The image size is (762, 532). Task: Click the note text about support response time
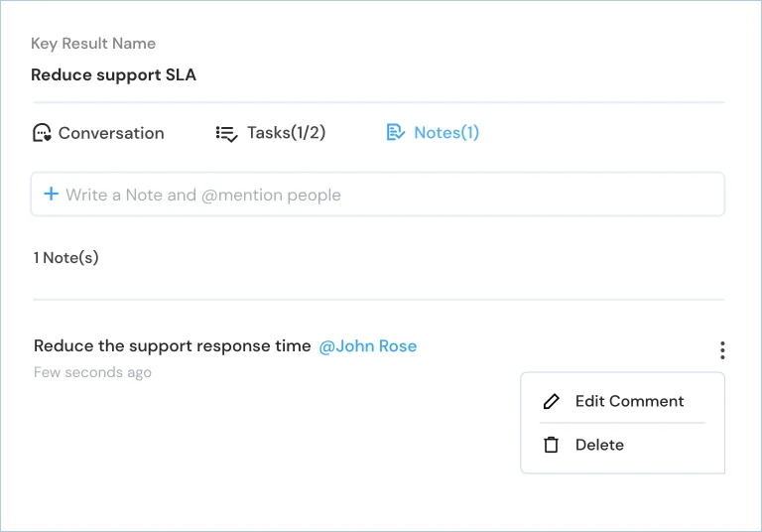pyautogui.click(x=172, y=345)
